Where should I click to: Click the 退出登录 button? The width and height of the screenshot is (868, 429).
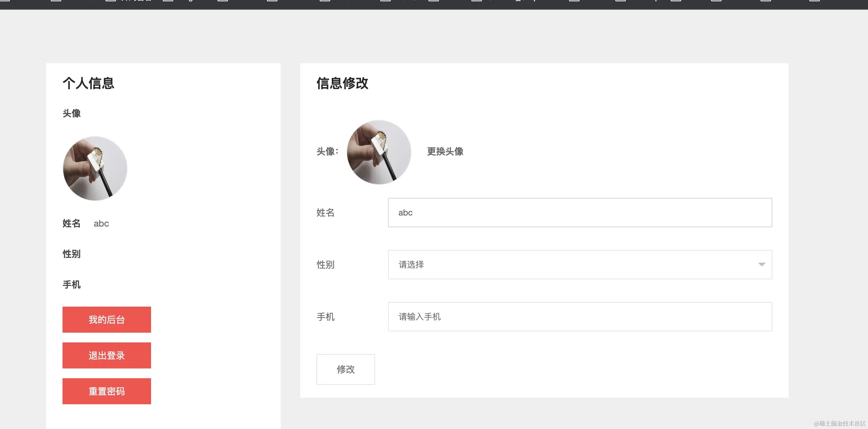106,355
